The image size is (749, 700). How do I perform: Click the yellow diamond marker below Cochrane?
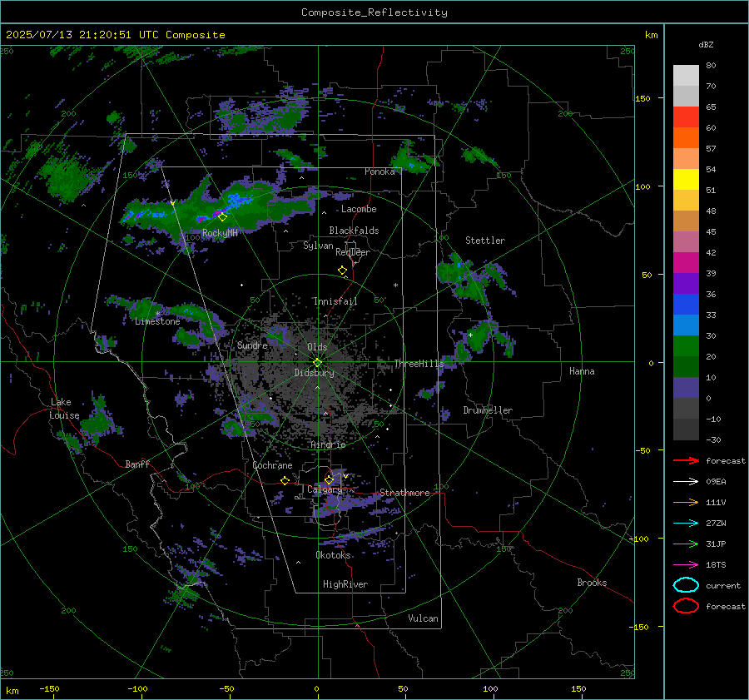pyautogui.click(x=285, y=480)
